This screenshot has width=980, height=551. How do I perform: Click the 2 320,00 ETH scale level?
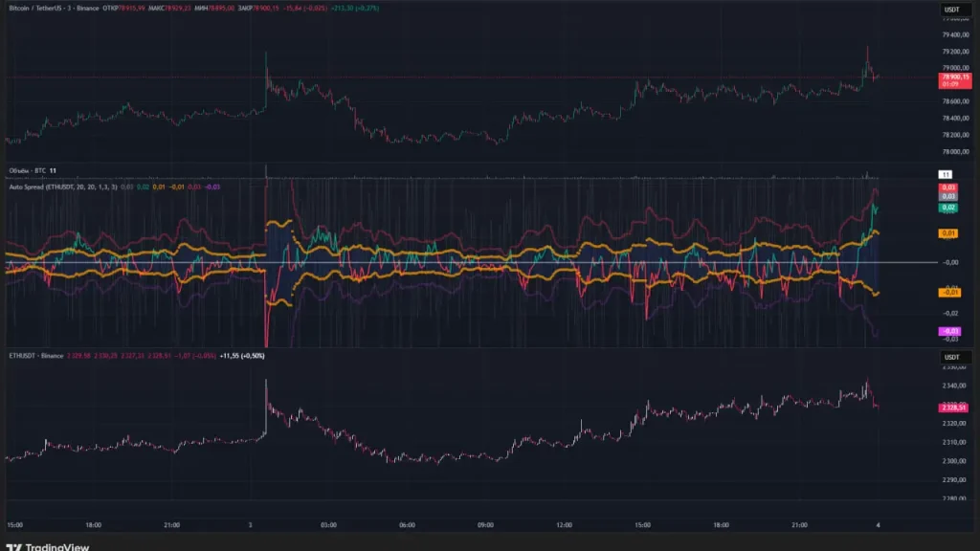[954, 424]
